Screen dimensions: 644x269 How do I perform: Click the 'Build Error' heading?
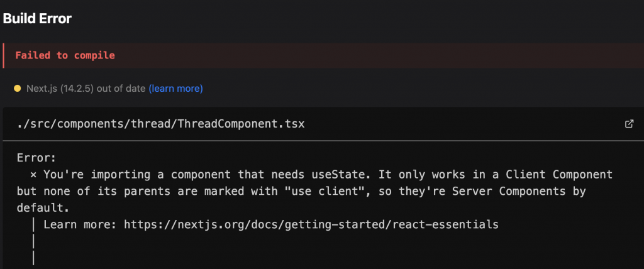coord(37,18)
